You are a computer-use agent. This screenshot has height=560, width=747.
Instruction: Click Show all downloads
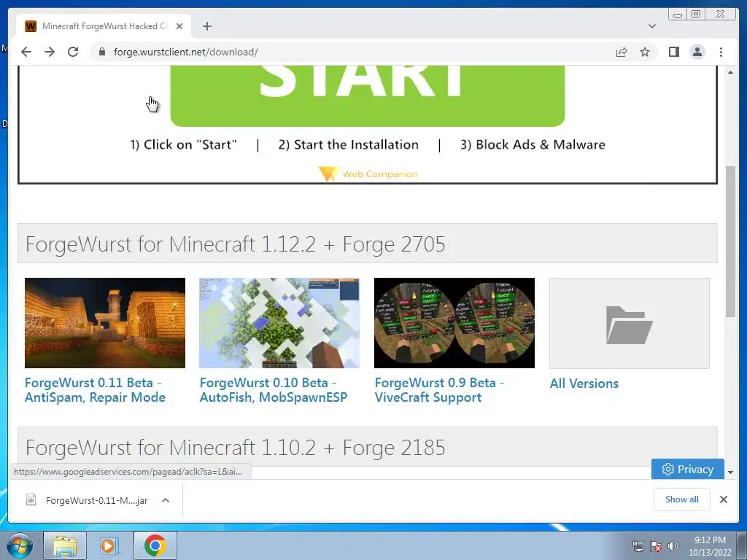(x=682, y=499)
